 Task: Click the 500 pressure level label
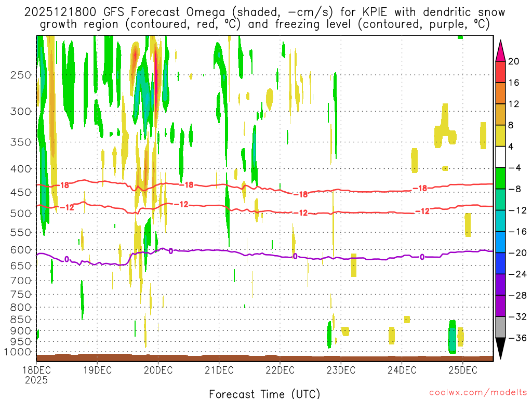point(21,214)
